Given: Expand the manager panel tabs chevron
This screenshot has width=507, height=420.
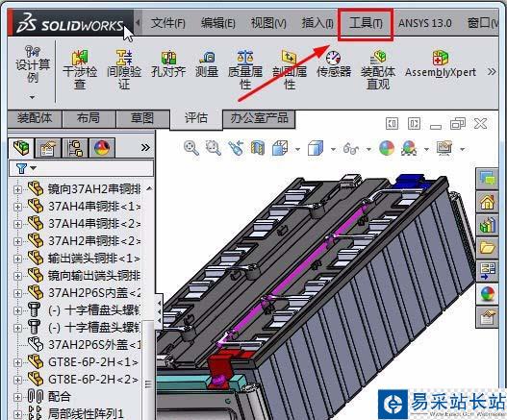Looking at the screenshot, I should pyautogui.click(x=145, y=148).
